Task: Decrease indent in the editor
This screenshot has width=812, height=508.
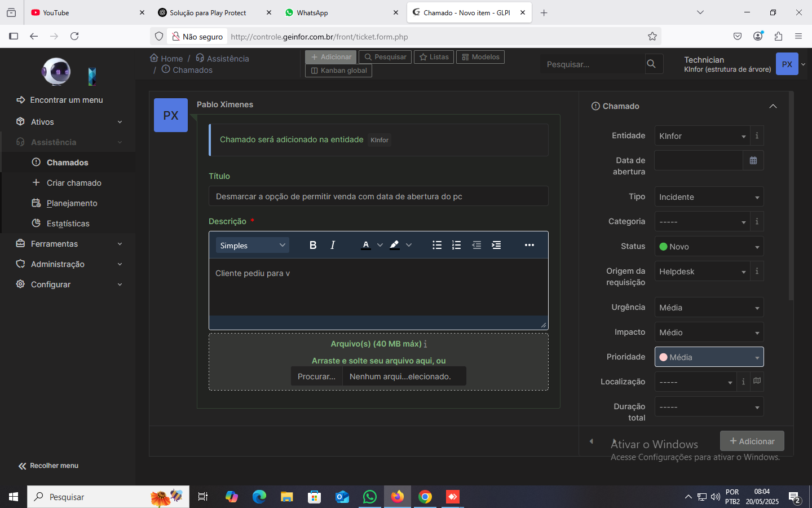Action: coord(476,245)
